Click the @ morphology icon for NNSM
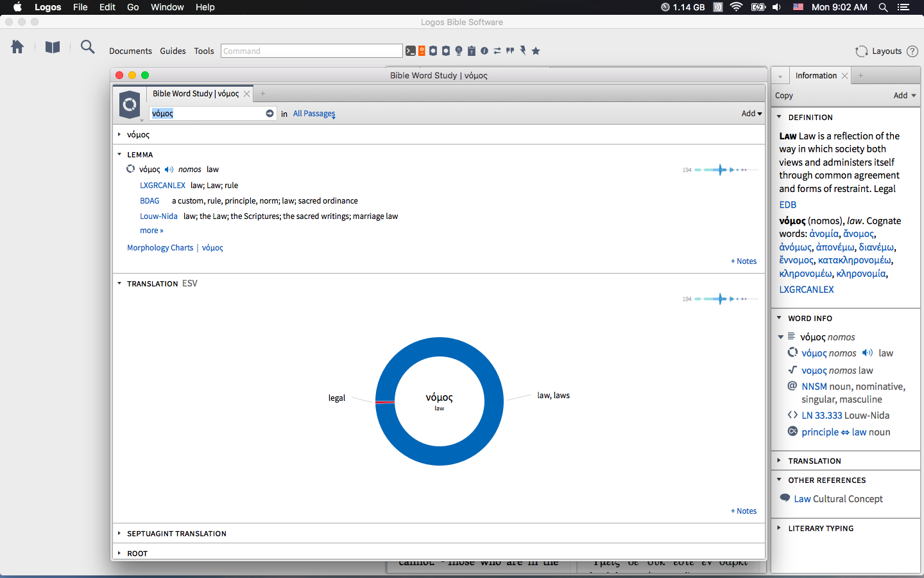 (x=792, y=386)
